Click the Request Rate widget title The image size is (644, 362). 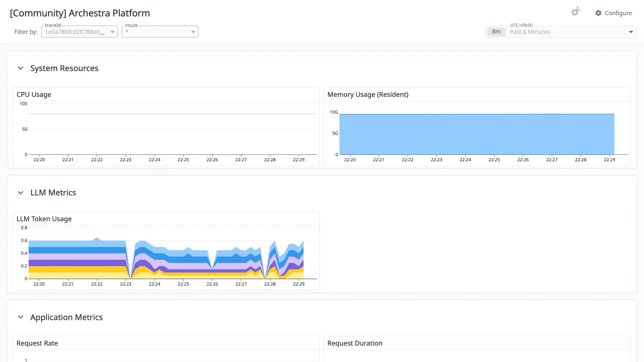click(37, 343)
